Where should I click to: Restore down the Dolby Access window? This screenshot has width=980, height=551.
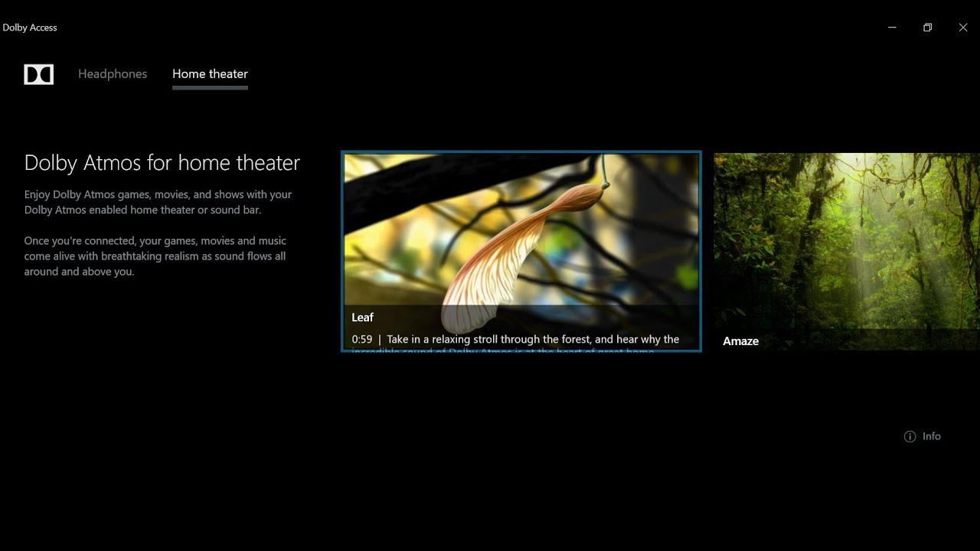[x=927, y=28]
